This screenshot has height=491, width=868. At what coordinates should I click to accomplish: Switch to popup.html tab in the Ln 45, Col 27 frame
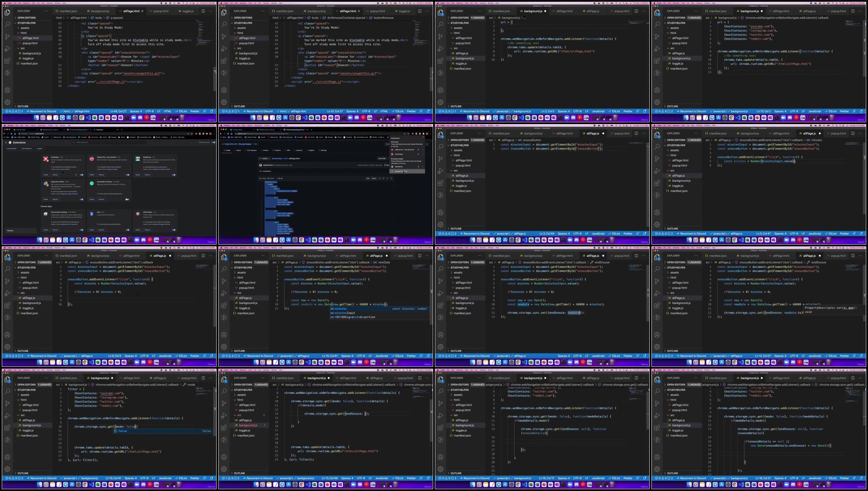click(x=161, y=11)
